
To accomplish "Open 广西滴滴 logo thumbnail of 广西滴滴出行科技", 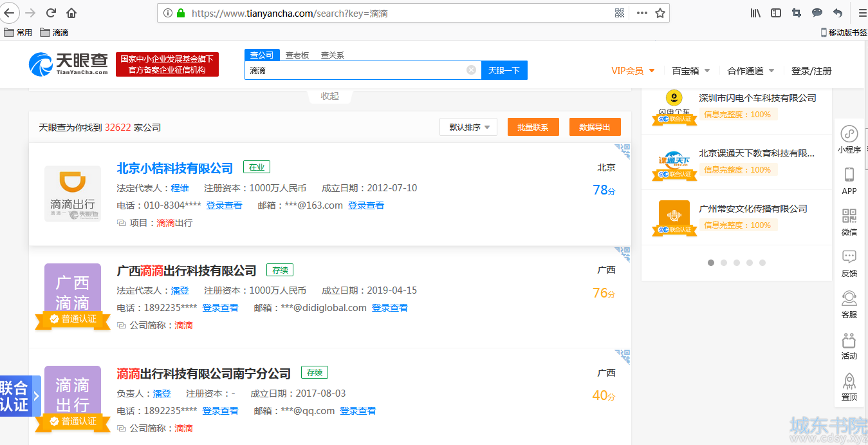I will 73,292.
